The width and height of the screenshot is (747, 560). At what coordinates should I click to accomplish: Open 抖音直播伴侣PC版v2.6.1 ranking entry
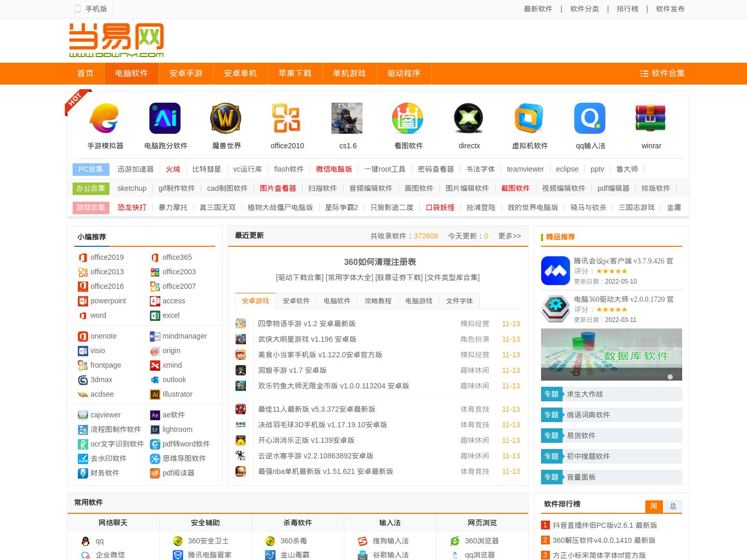(x=605, y=525)
